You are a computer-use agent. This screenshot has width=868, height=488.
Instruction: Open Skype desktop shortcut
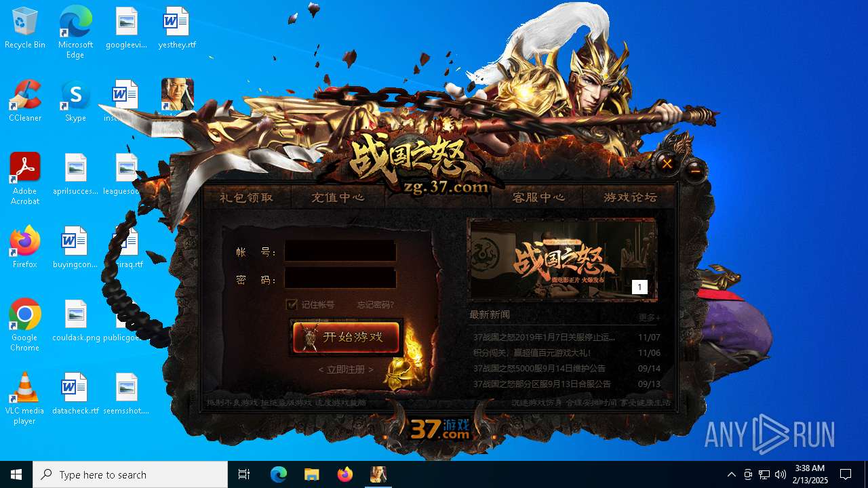pos(75,101)
